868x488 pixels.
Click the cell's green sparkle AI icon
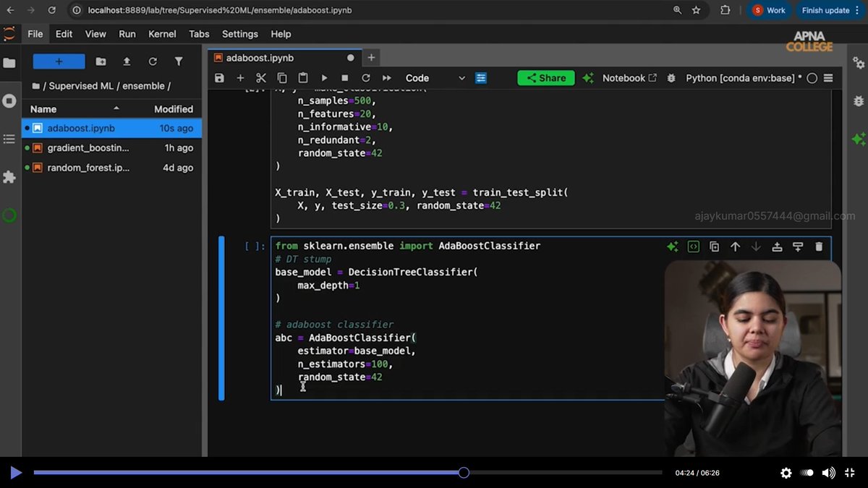672,247
